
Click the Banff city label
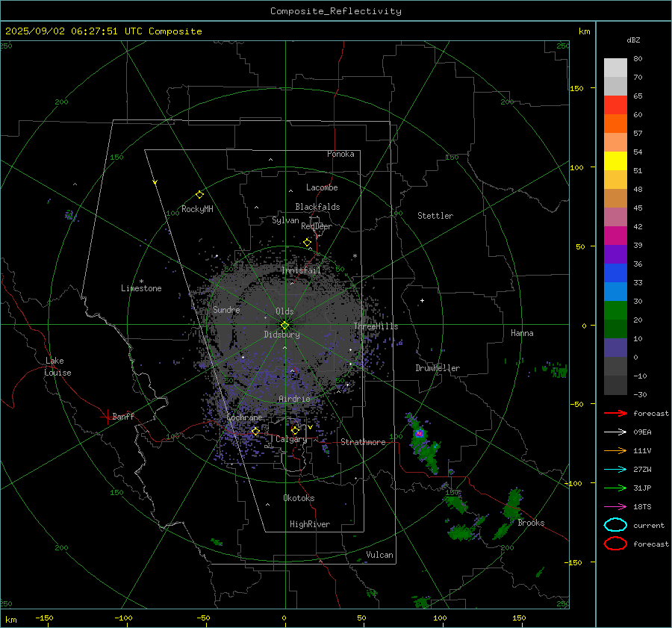point(123,416)
